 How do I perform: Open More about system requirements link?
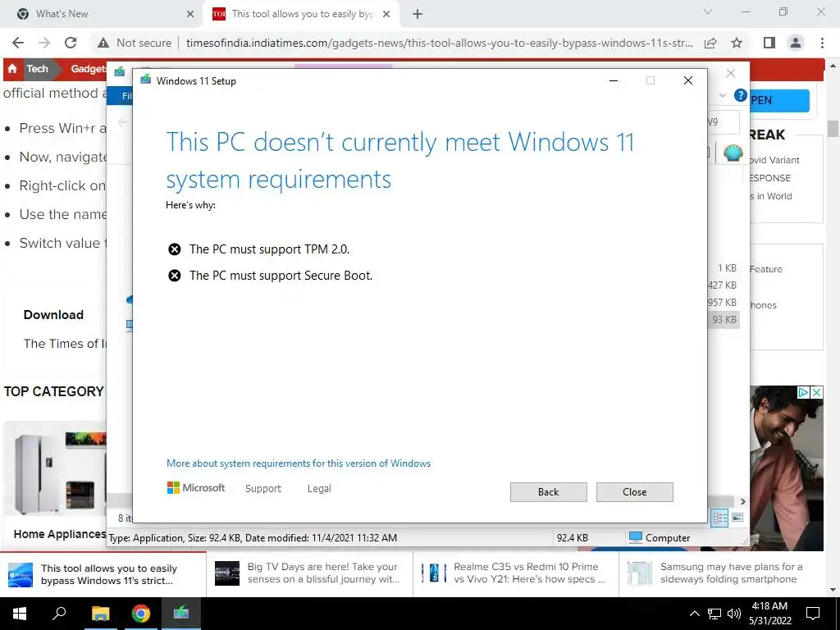point(299,463)
